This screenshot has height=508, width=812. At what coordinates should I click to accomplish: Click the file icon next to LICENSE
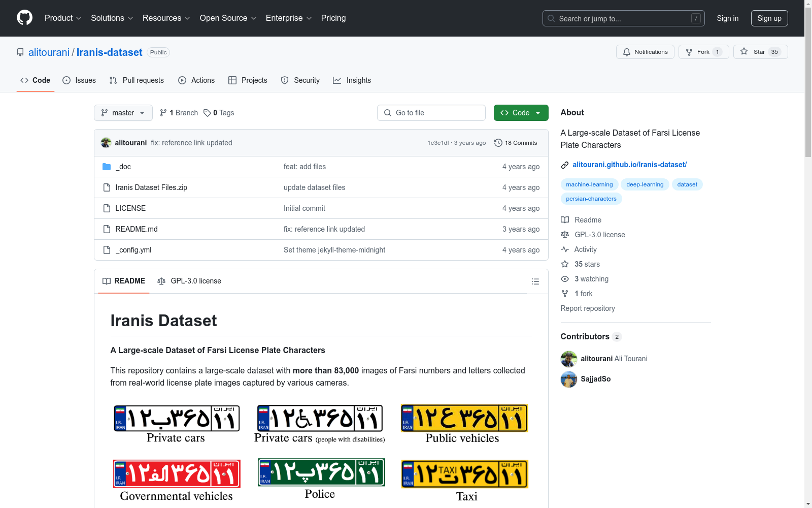[107, 208]
